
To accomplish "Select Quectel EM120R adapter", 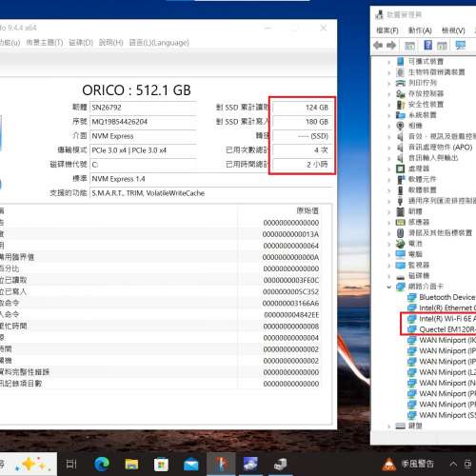I will coord(447,329).
